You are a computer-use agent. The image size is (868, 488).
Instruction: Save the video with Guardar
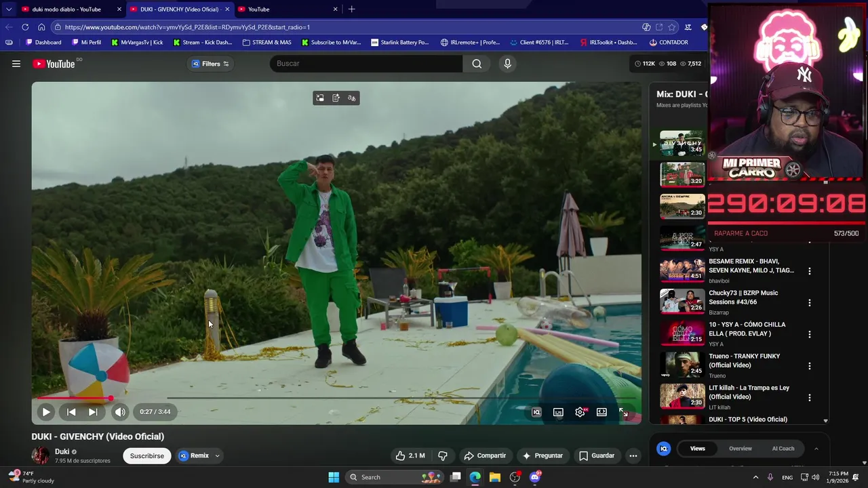pyautogui.click(x=597, y=455)
